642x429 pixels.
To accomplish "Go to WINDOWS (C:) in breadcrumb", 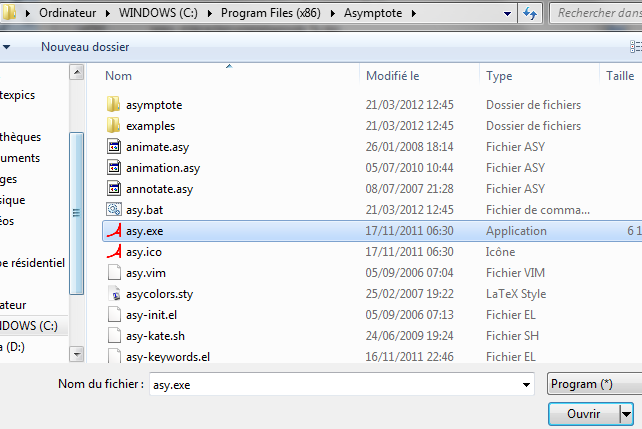I will click(x=158, y=13).
